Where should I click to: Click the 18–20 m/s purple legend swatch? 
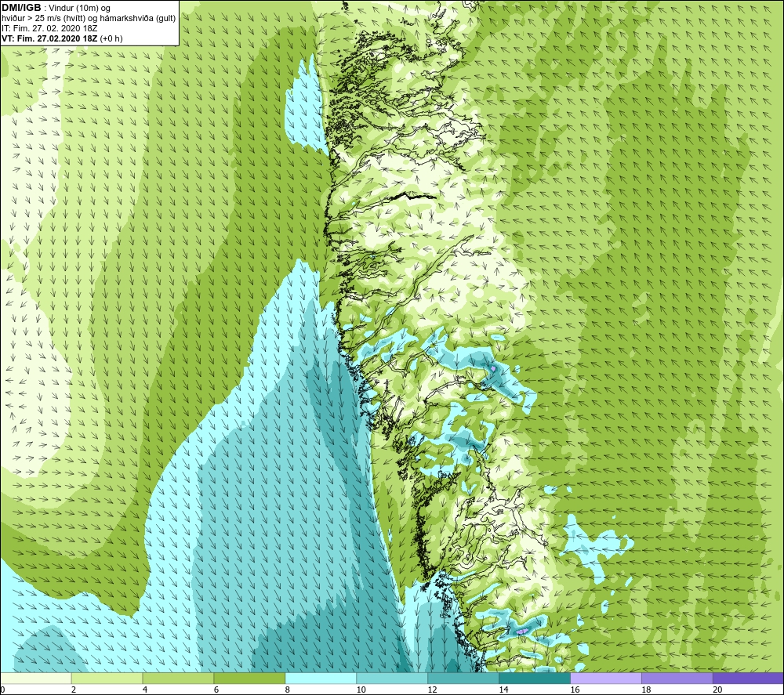click(x=677, y=679)
